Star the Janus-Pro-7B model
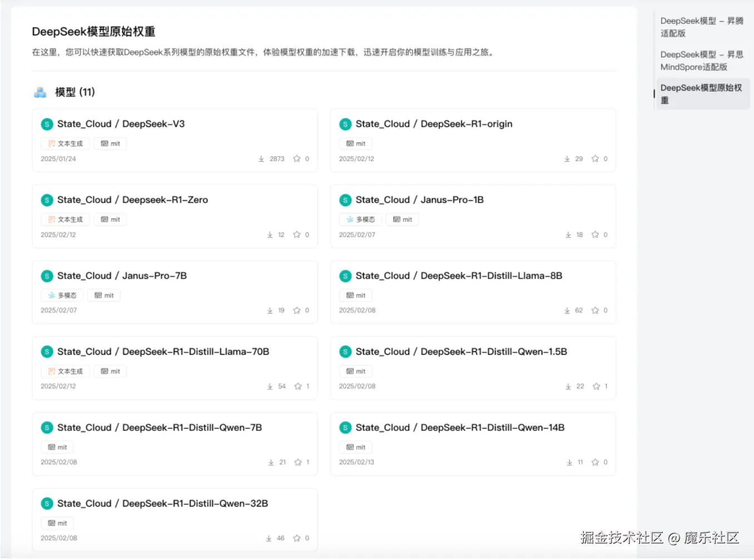 [297, 310]
